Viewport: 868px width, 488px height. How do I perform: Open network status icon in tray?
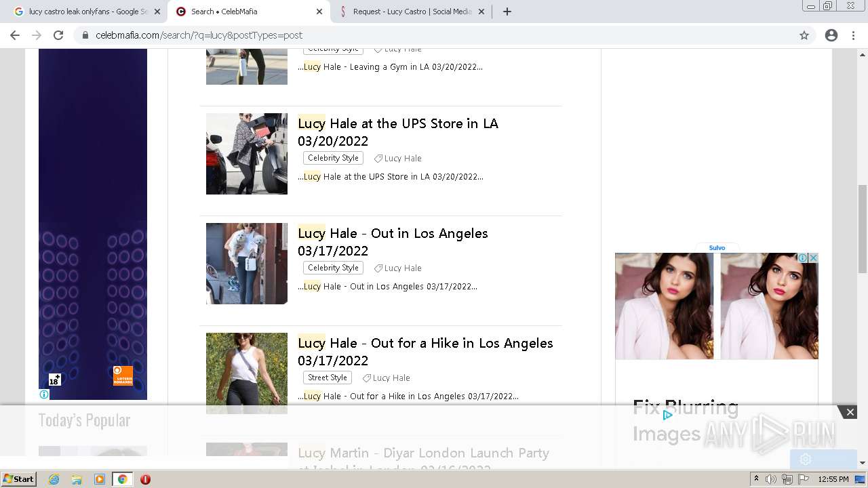787,479
